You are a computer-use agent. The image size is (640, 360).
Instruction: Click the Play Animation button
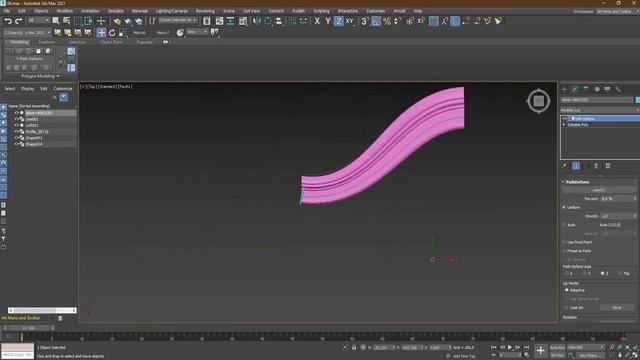click(510, 347)
